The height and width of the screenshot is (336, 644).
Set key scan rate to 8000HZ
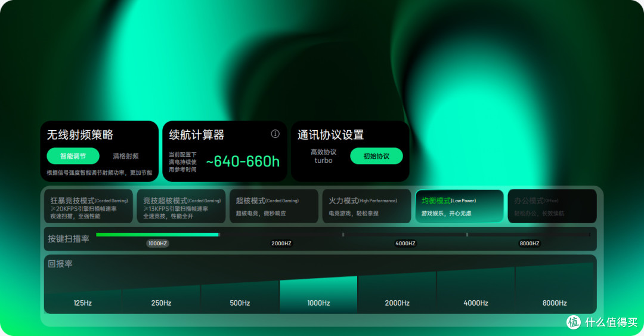tap(530, 243)
